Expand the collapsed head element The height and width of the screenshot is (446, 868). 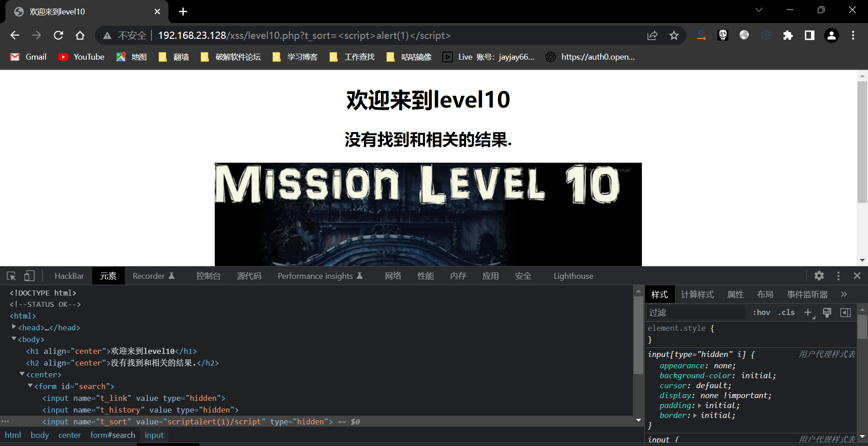click(14, 327)
